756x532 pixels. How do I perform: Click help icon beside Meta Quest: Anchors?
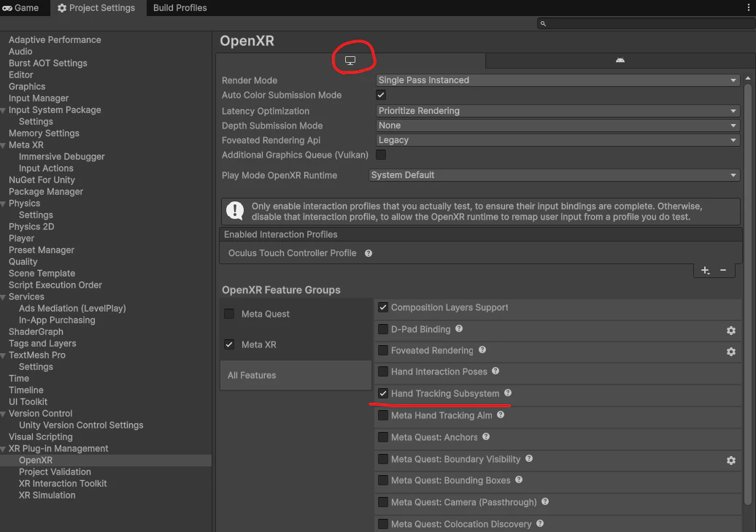[486, 436]
